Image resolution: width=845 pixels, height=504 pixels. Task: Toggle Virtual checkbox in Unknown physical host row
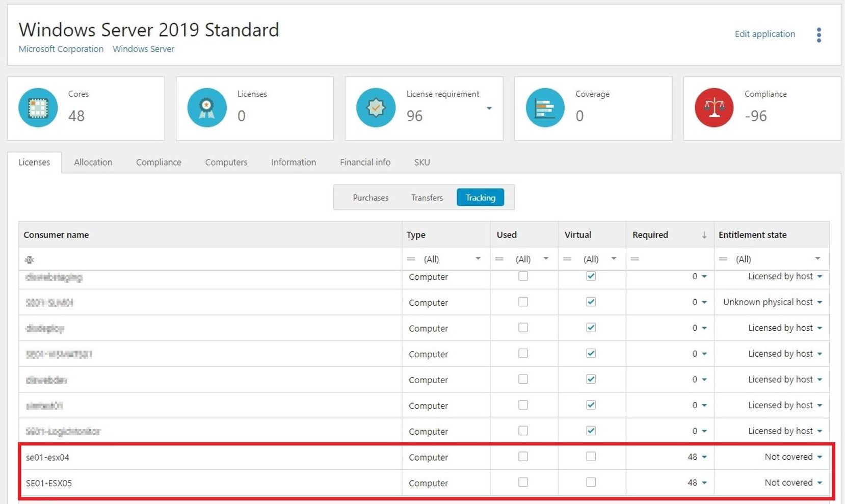pos(591,302)
